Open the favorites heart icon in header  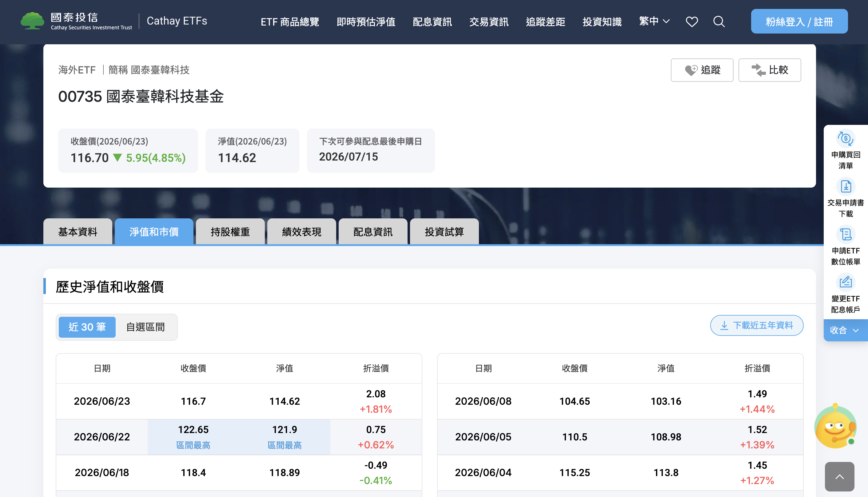click(x=692, y=22)
